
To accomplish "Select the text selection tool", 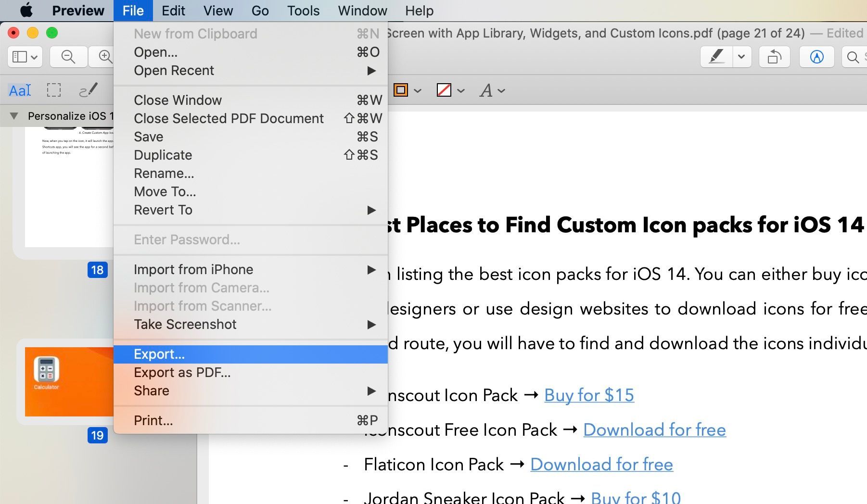I will [20, 90].
